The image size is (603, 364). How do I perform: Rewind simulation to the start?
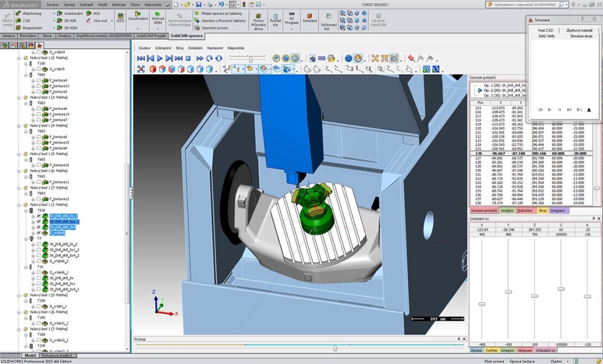[x=141, y=59]
